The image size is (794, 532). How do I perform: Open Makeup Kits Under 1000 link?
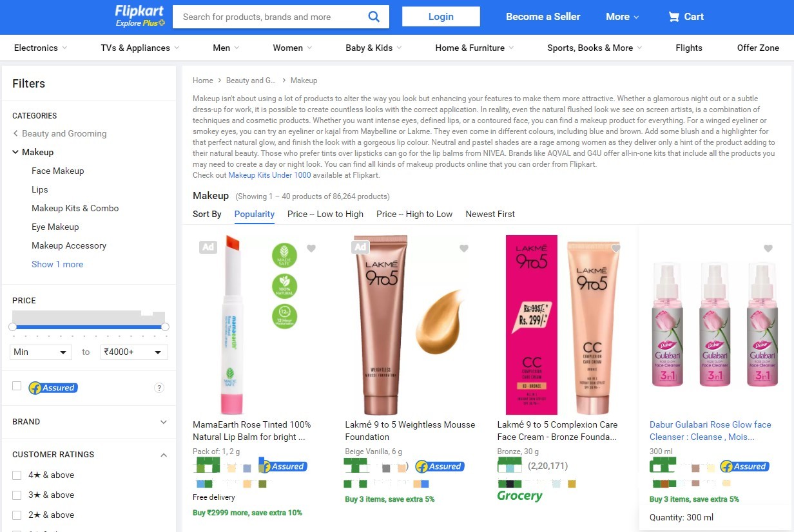pyautogui.click(x=269, y=175)
